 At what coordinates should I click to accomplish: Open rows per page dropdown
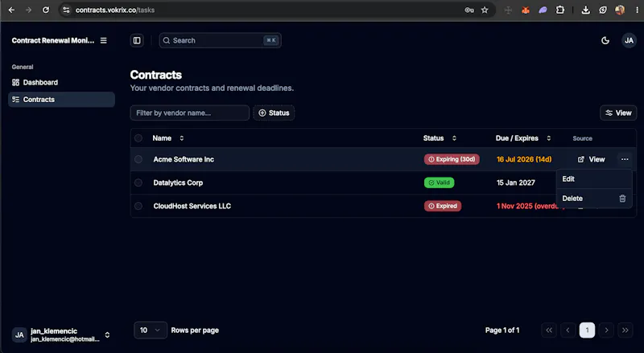(151, 330)
